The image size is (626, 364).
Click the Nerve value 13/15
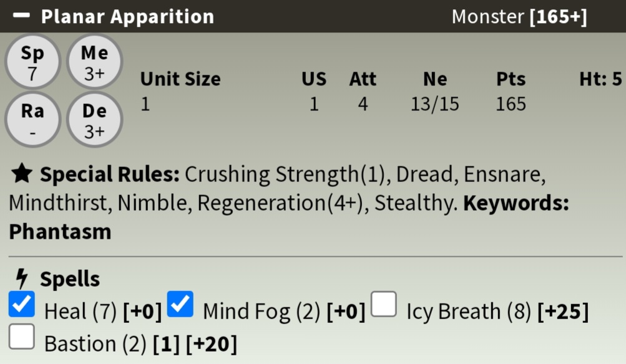coord(434,104)
